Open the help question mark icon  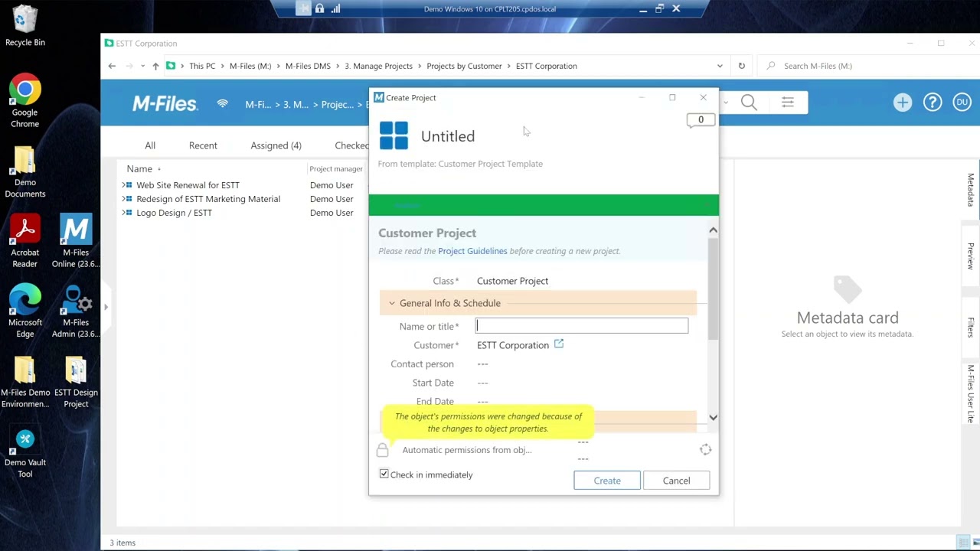pyautogui.click(x=933, y=103)
